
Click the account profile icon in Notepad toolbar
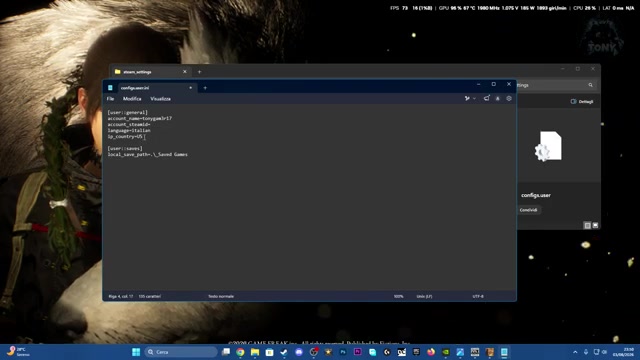click(498, 98)
